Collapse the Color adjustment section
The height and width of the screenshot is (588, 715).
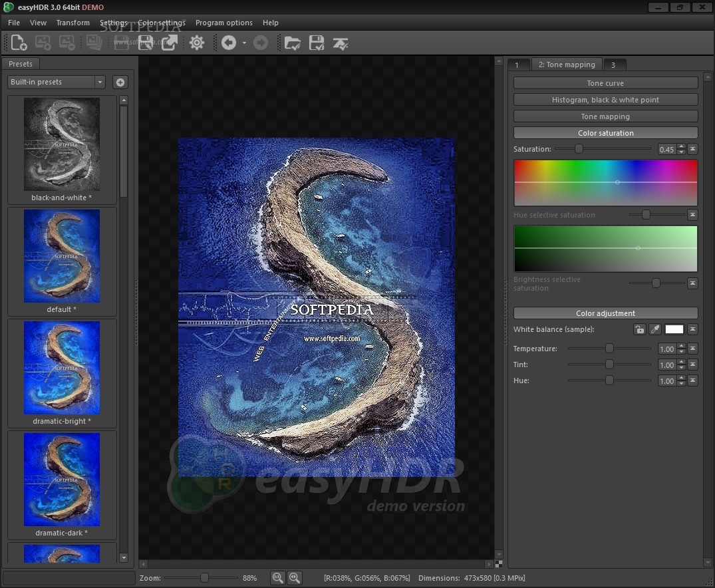(x=605, y=313)
